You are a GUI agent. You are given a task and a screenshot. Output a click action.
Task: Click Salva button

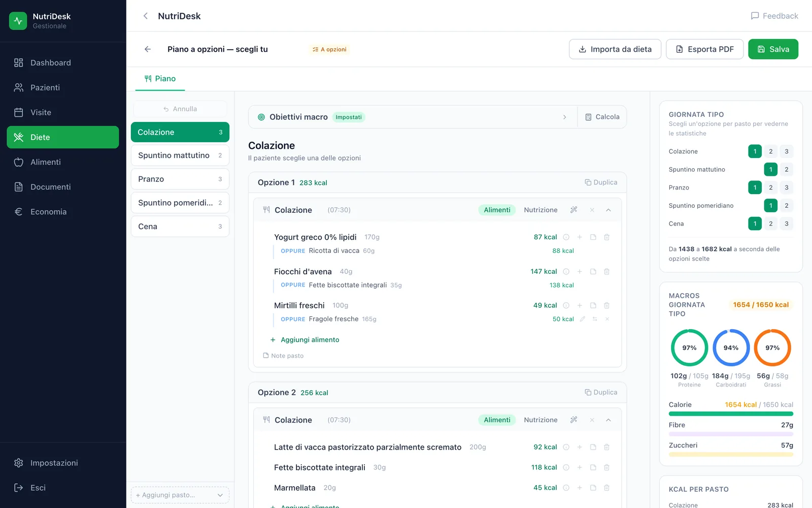tap(773, 49)
